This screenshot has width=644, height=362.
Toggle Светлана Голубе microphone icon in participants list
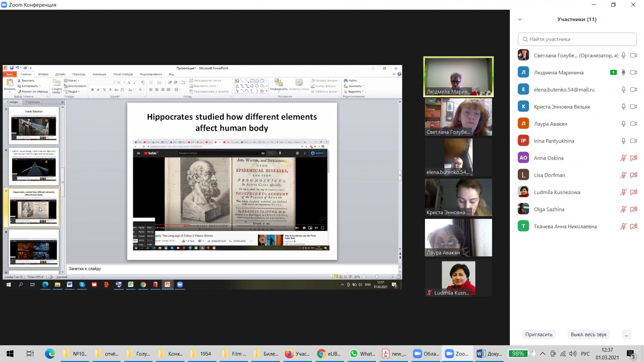click(623, 55)
